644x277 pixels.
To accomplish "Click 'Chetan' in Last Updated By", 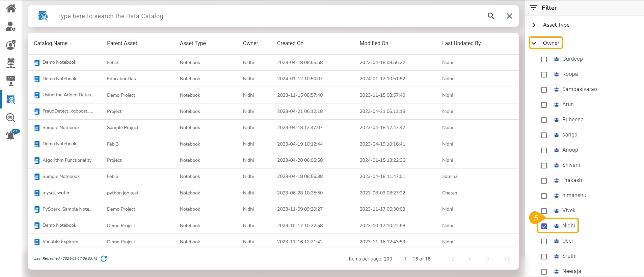I will (x=450, y=193).
